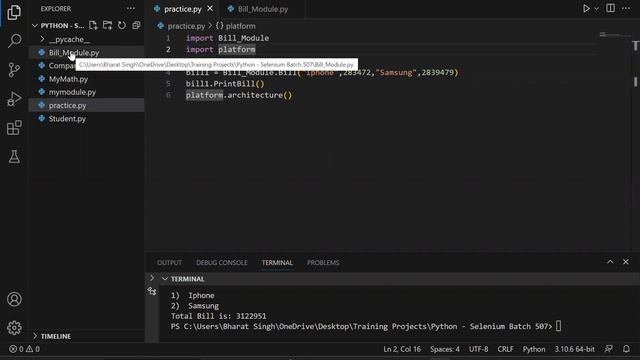
Task: Select the Python language mode
Action: pos(534,349)
